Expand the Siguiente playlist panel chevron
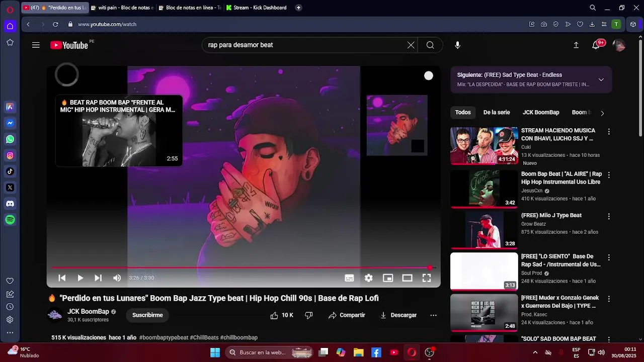 pyautogui.click(x=601, y=79)
